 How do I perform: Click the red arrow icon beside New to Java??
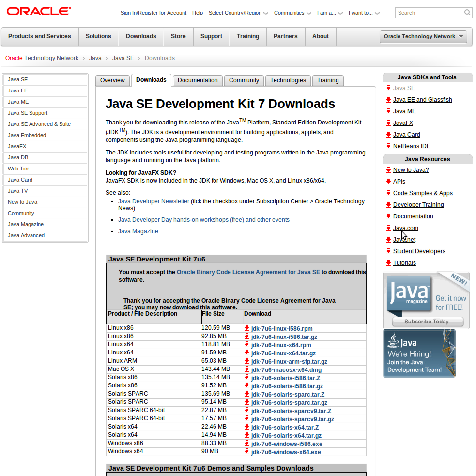(x=388, y=169)
